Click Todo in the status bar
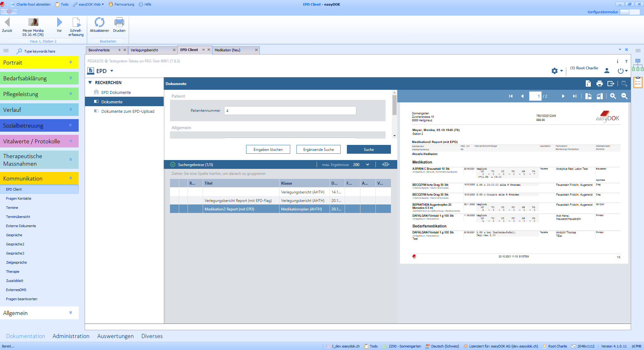 click(x=371, y=346)
